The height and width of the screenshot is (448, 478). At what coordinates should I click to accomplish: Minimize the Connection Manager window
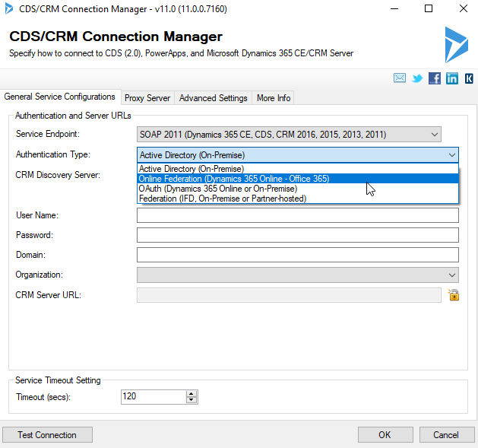click(x=394, y=8)
